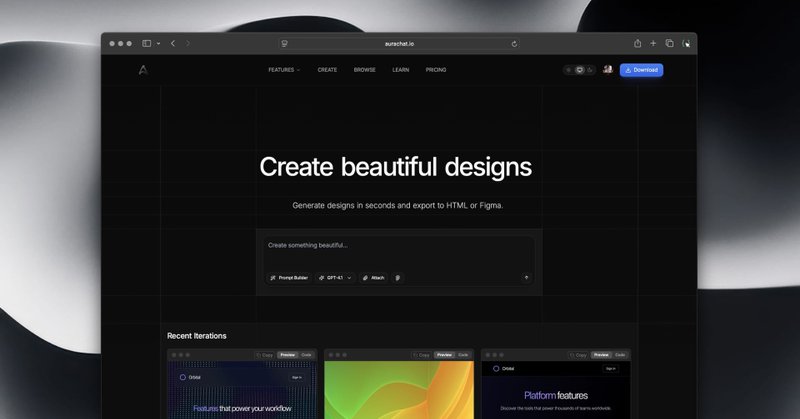Select Code tab on 'Features that power your workflow' card
The width and height of the screenshot is (800, 419).
[x=306, y=355]
